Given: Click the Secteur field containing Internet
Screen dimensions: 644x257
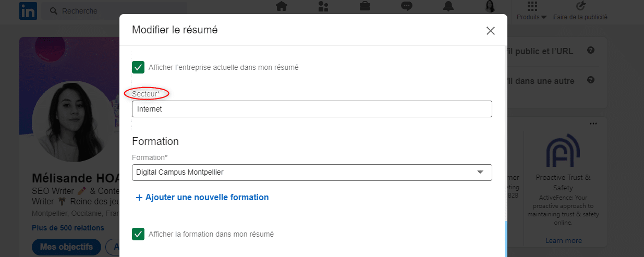Looking at the screenshot, I should [x=312, y=109].
